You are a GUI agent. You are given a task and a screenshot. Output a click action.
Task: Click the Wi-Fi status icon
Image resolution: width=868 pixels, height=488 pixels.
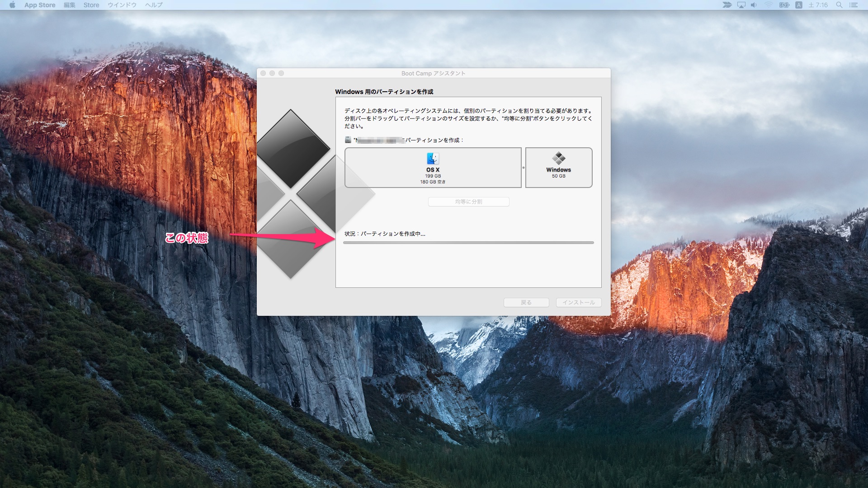(769, 5)
